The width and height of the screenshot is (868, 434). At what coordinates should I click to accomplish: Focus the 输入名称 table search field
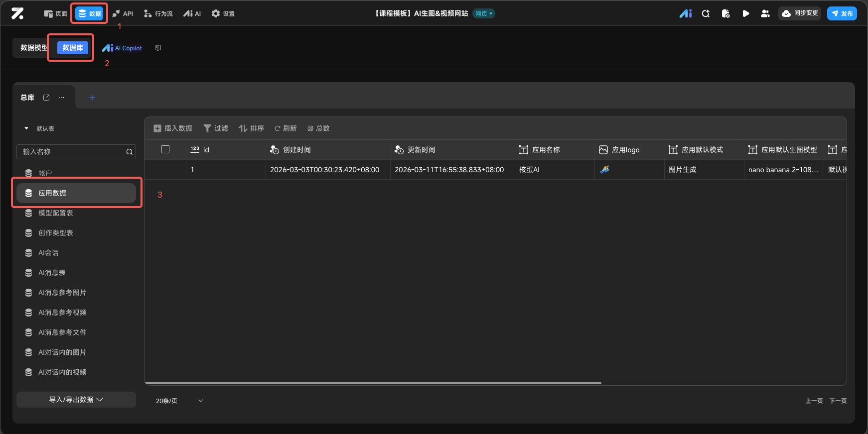click(x=76, y=152)
